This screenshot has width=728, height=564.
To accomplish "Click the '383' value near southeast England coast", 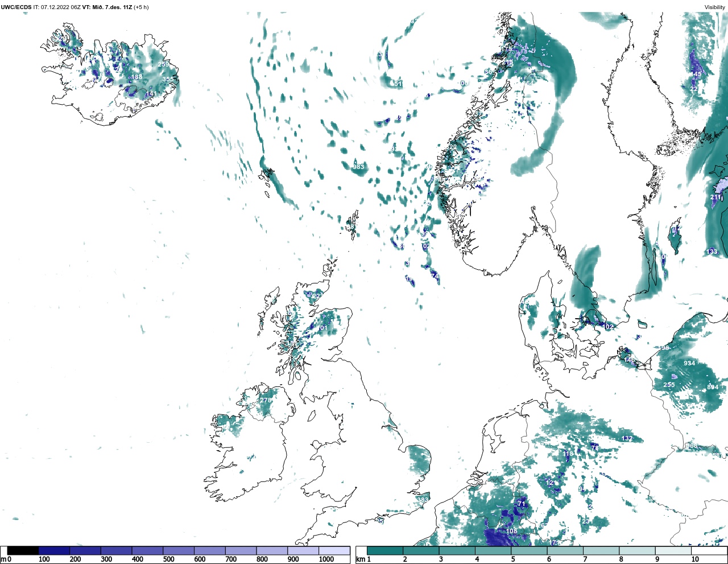I will (x=423, y=500).
